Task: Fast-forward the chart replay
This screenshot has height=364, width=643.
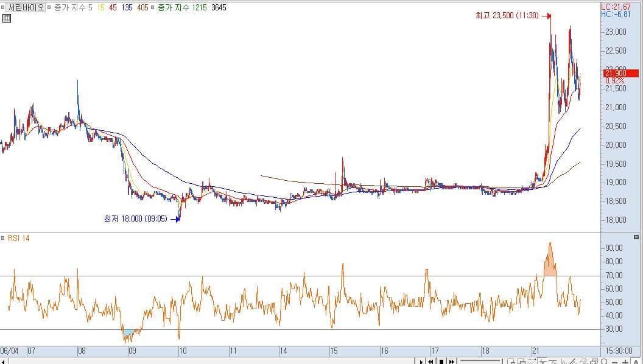Action: tap(451, 361)
